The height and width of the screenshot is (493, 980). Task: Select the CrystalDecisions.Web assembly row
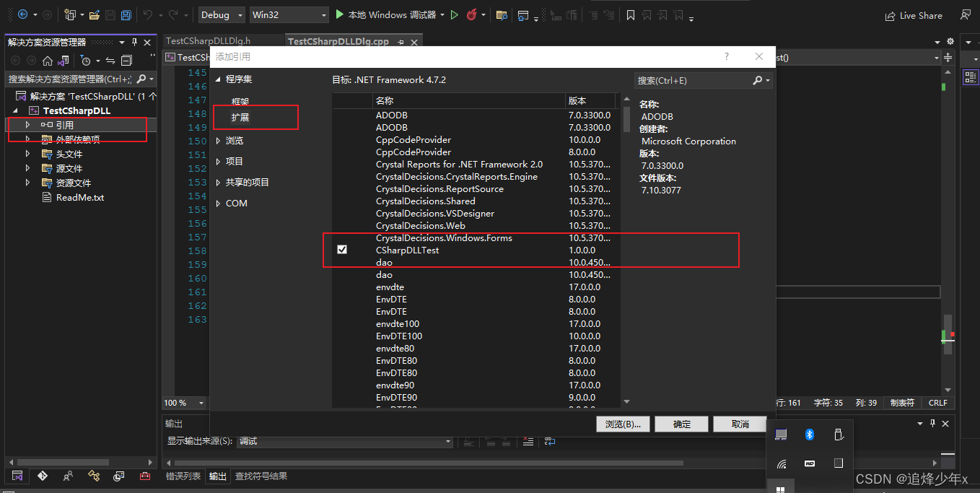pyautogui.click(x=476, y=226)
